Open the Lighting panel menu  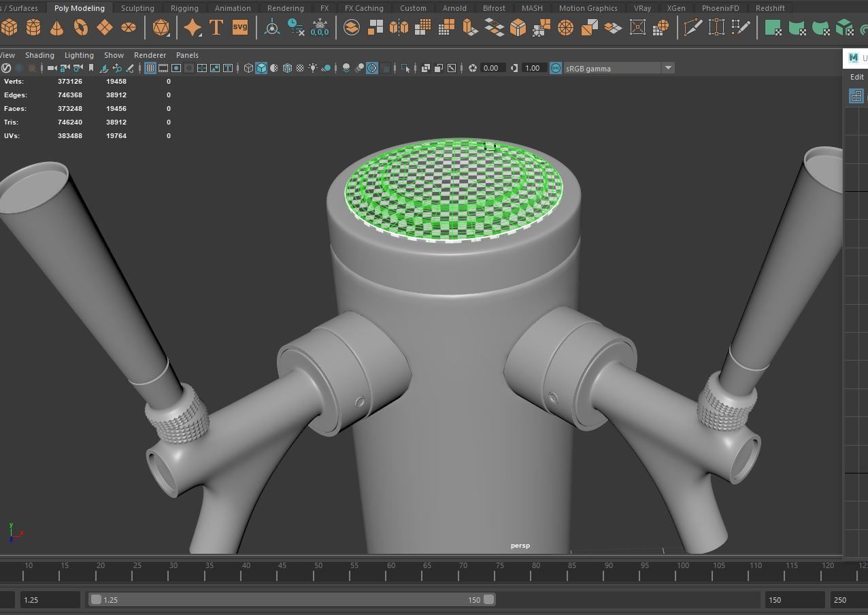coord(79,55)
